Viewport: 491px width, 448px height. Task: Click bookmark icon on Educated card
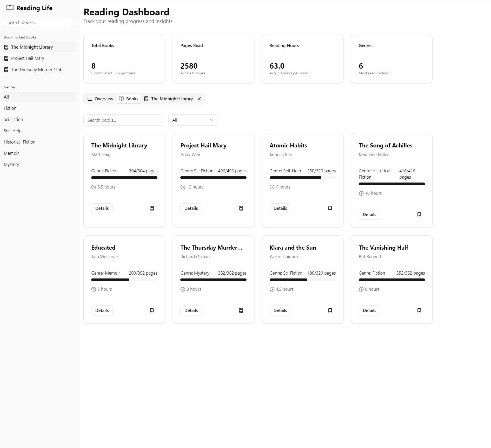[152, 310]
